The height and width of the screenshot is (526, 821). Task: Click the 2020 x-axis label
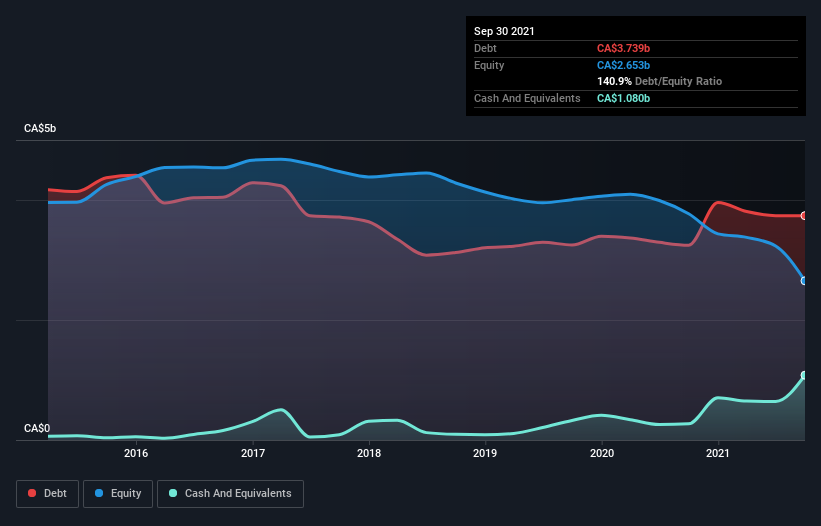602,453
